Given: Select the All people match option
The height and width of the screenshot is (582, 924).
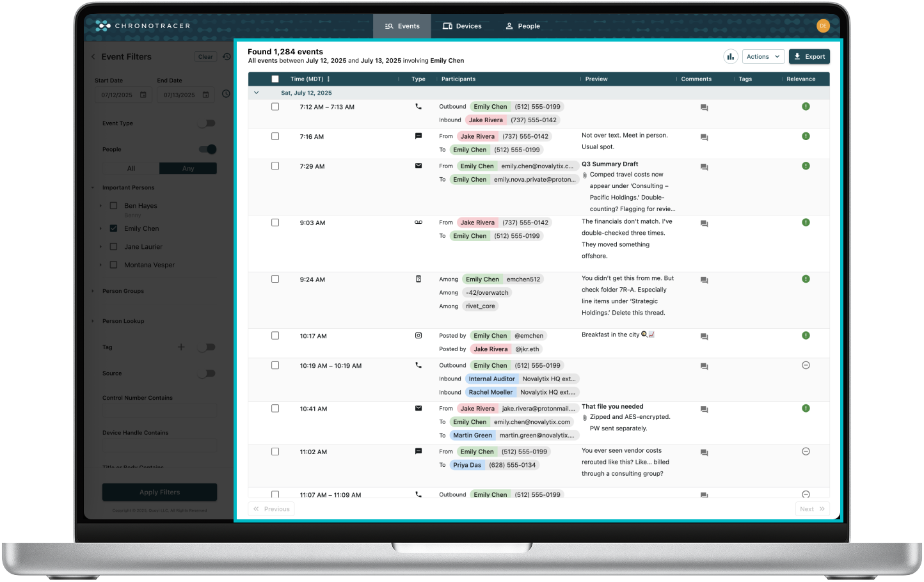Looking at the screenshot, I should click(131, 168).
